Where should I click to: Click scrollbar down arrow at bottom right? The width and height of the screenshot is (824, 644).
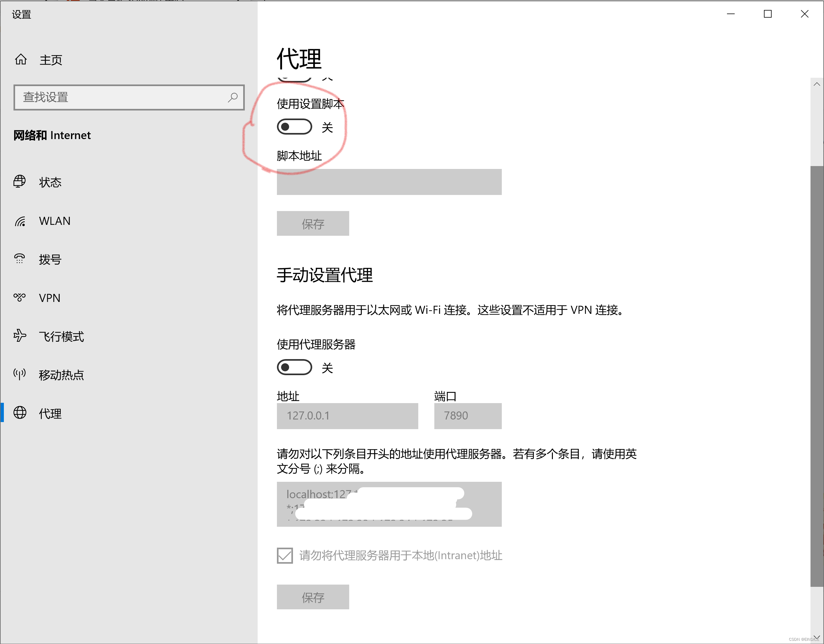pos(817,637)
